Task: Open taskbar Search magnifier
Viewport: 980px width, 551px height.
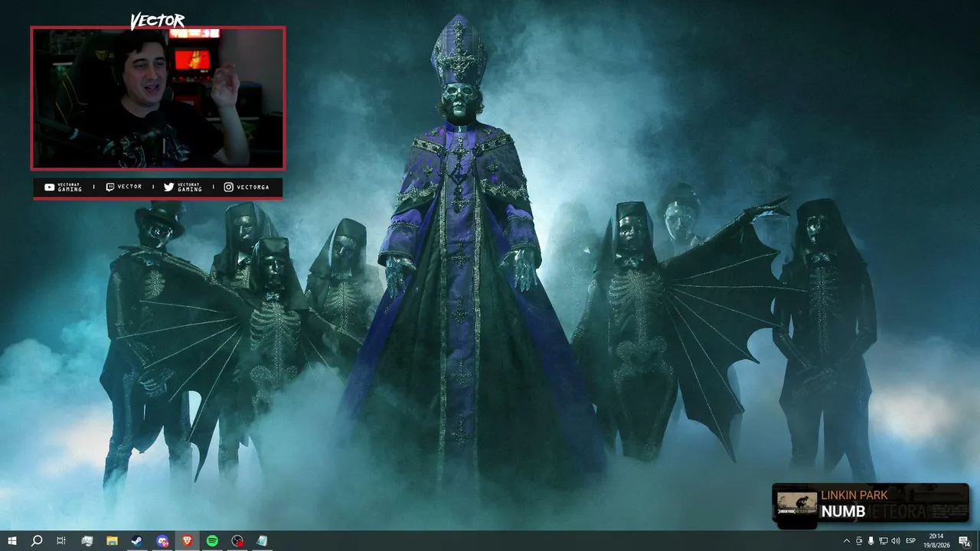Action: click(36, 541)
